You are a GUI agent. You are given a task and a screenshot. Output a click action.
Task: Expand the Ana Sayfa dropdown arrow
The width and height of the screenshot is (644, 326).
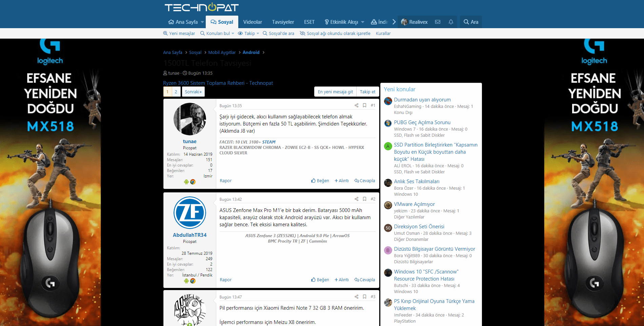coord(202,22)
